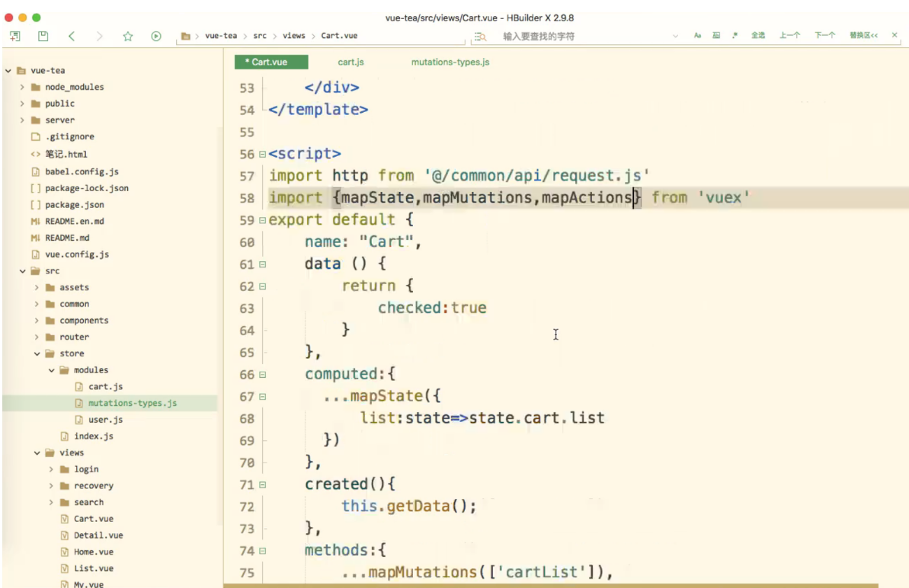The height and width of the screenshot is (588, 909).
Task: Toggle whole word match option
Action: pos(716,35)
